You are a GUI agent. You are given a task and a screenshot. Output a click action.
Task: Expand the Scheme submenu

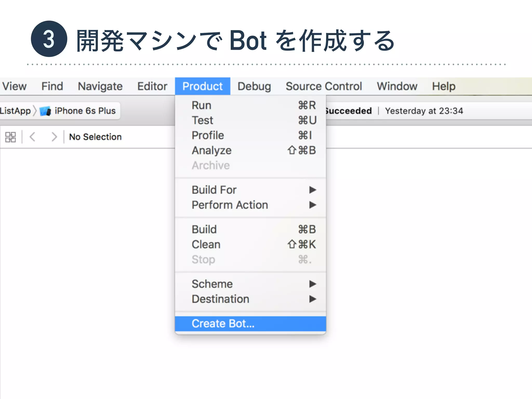[251, 284]
